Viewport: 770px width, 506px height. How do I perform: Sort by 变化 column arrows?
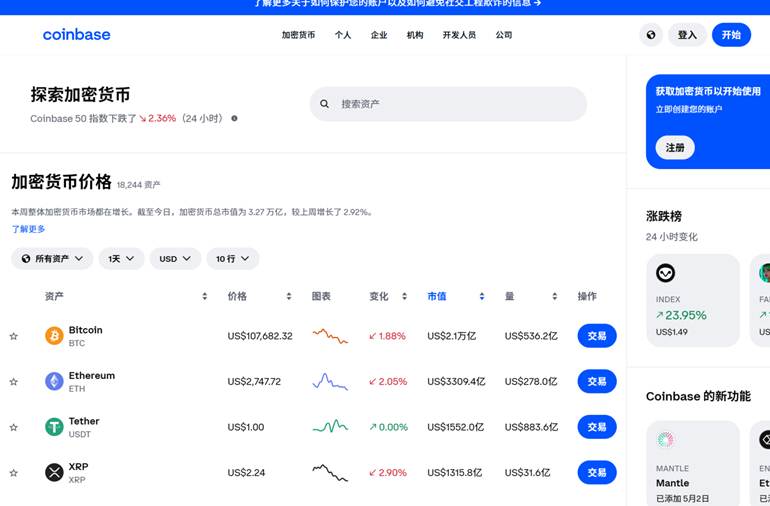coord(404,296)
